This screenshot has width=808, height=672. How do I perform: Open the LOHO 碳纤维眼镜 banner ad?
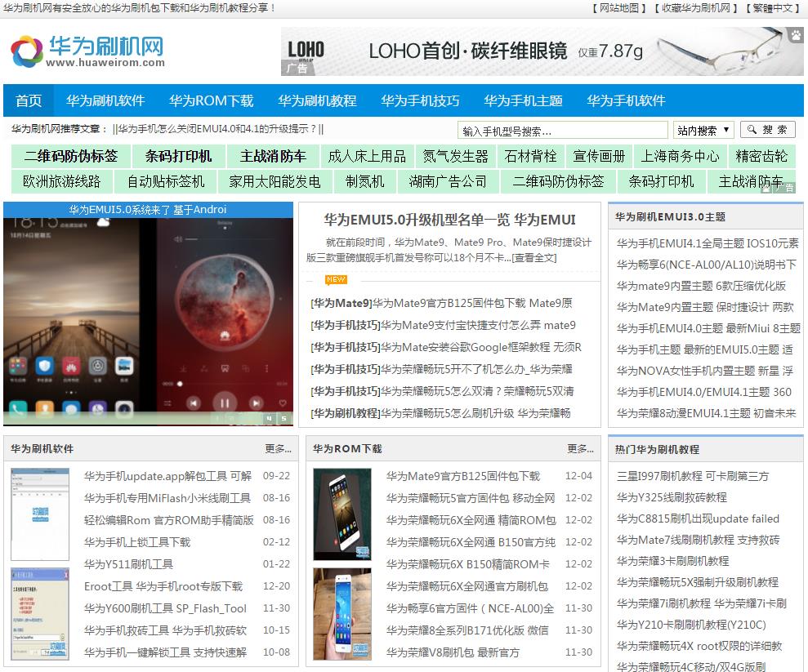pos(542,51)
